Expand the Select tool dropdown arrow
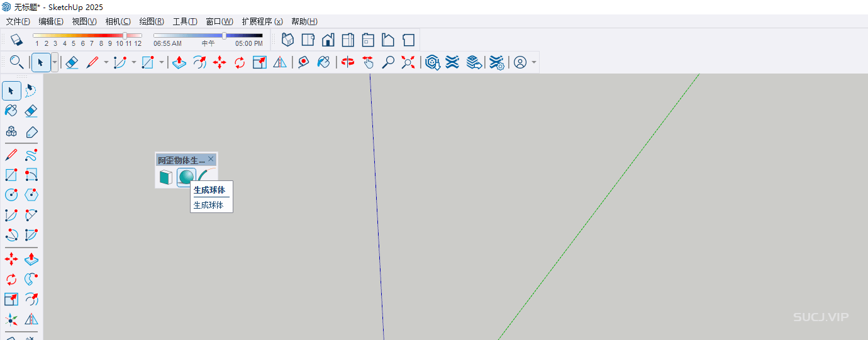The image size is (868, 340). [55, 62]
